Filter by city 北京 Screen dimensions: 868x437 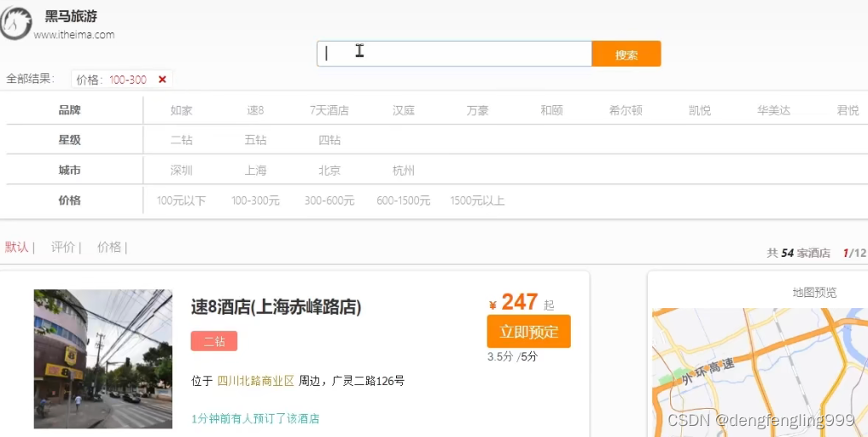tap(329, 170)
